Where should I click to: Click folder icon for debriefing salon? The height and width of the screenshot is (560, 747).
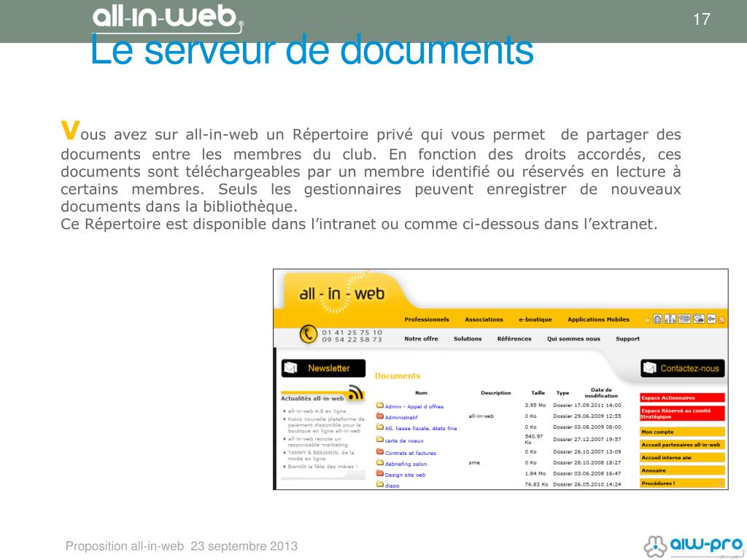pos(379,463)
